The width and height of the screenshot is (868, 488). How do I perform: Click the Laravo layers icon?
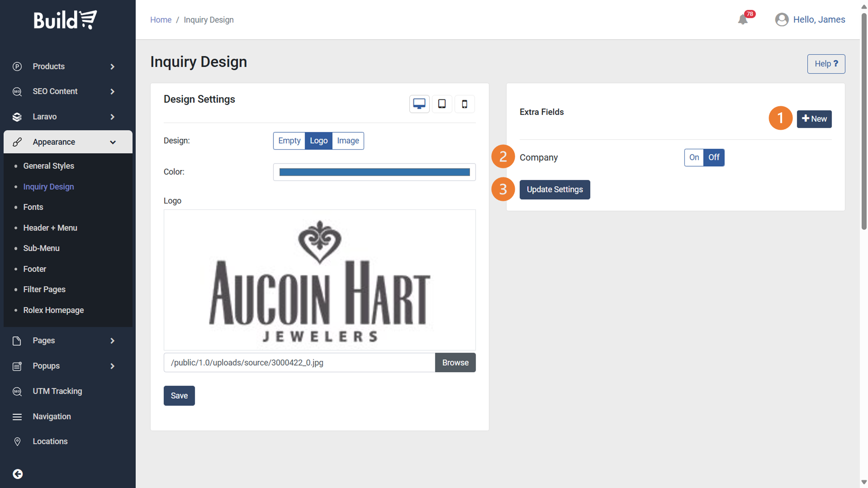[17, 117]
